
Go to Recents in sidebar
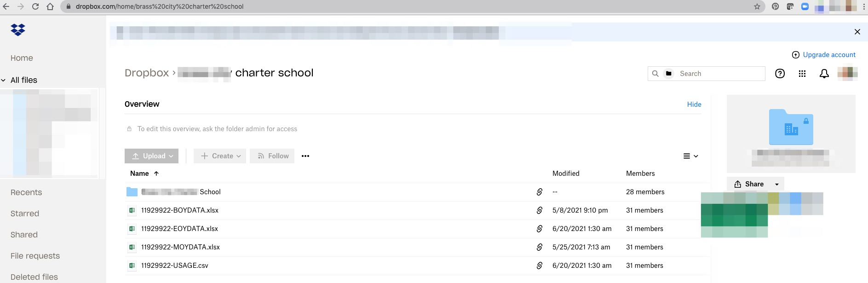pos(26,192)
